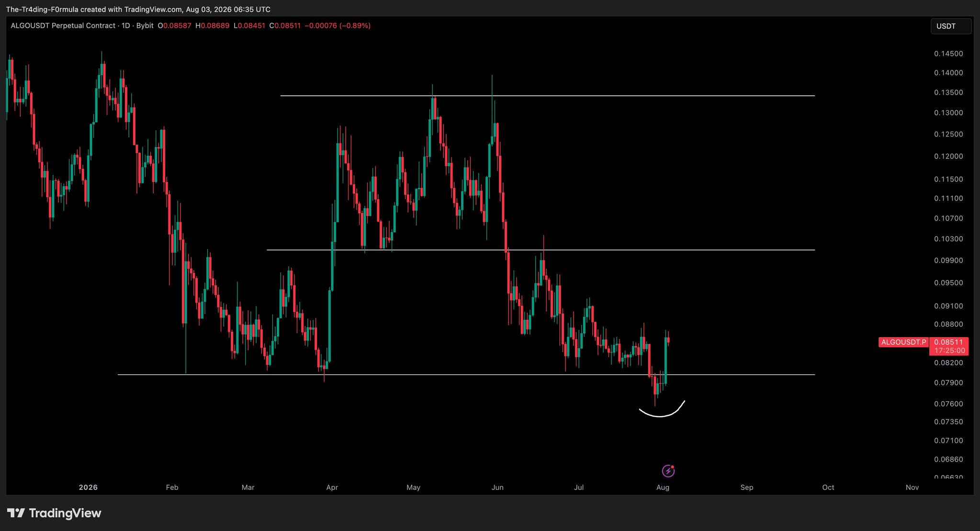
Task: Click the 0.12500 price axis label
Action: [948, 134]
